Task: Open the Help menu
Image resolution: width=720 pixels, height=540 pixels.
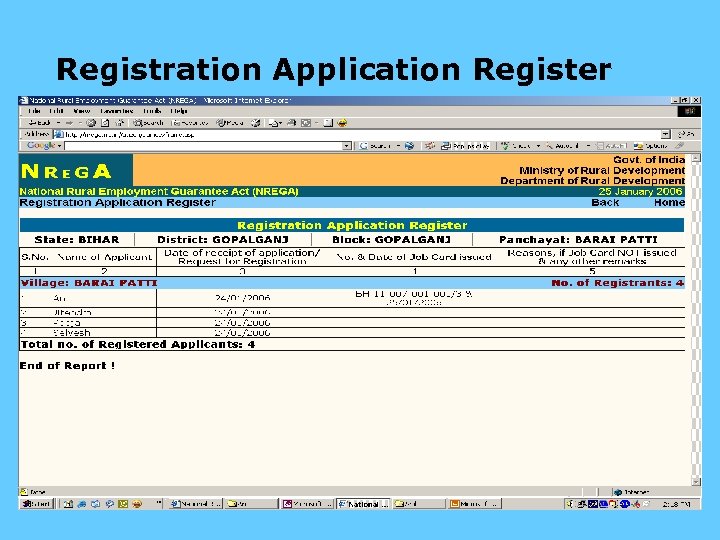Action: pyautogui.click(x=179, y=111)
